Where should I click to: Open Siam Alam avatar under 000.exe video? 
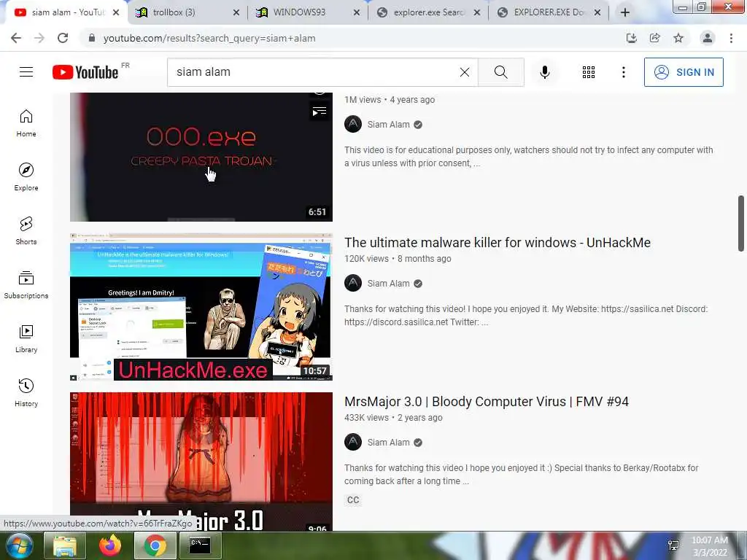click(353, 124)
